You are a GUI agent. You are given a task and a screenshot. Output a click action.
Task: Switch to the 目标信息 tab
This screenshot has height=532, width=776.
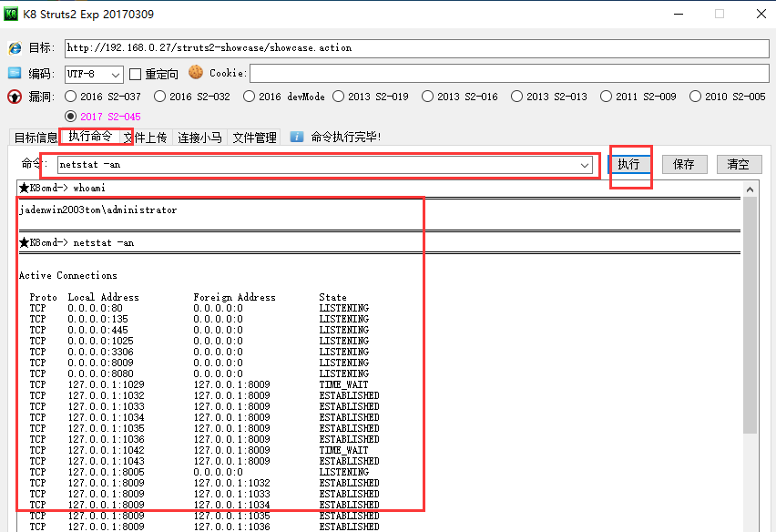click(x=36, y=137)
